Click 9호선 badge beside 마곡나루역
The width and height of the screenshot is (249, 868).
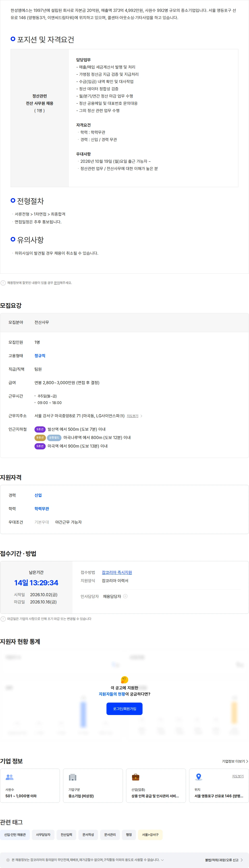[x=40, y=437]
